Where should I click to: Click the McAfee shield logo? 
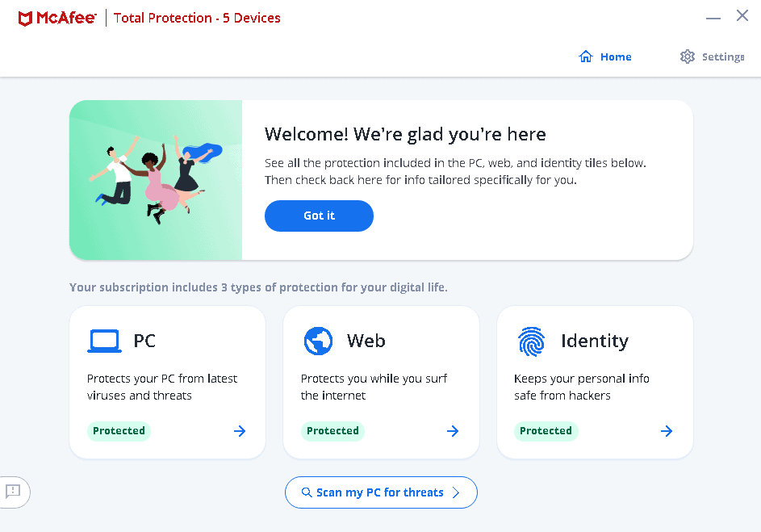click(25, 18)
